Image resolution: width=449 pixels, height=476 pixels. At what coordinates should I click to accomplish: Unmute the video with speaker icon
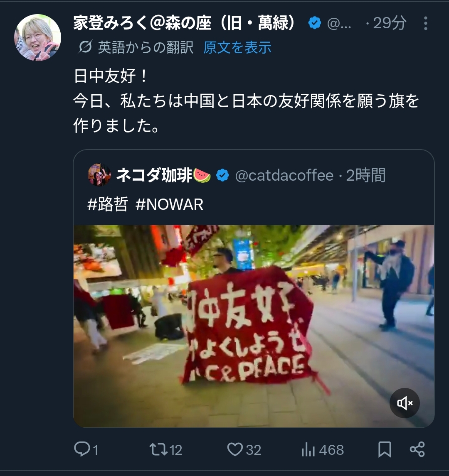coord(405,403)
